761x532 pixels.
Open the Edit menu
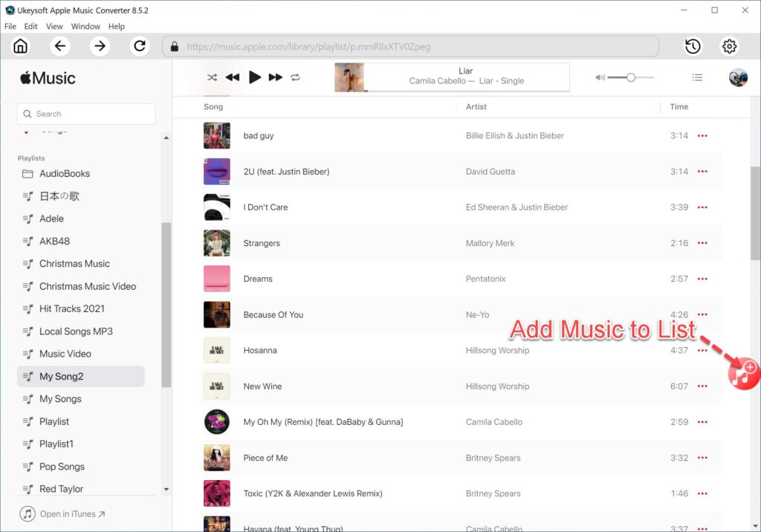(x=30, y=26)
